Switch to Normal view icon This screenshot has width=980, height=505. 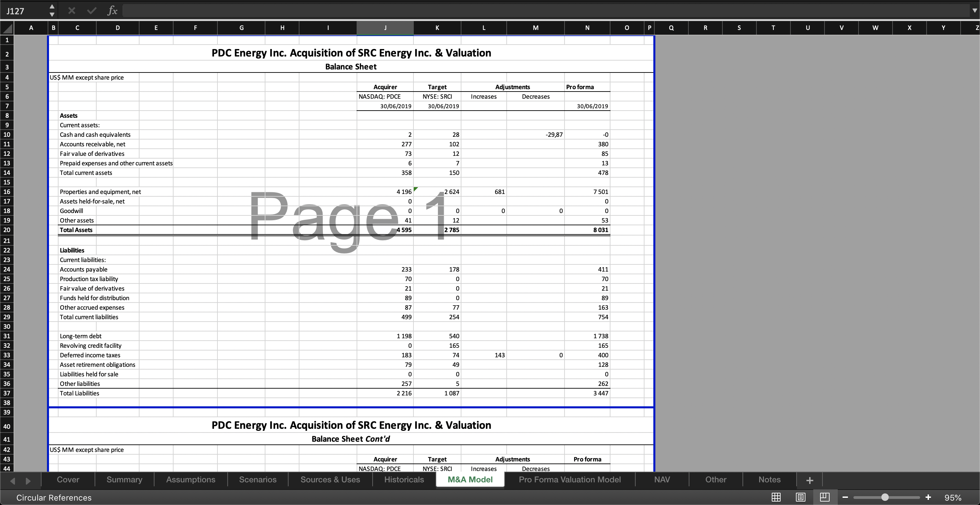[x=776, y=497]
